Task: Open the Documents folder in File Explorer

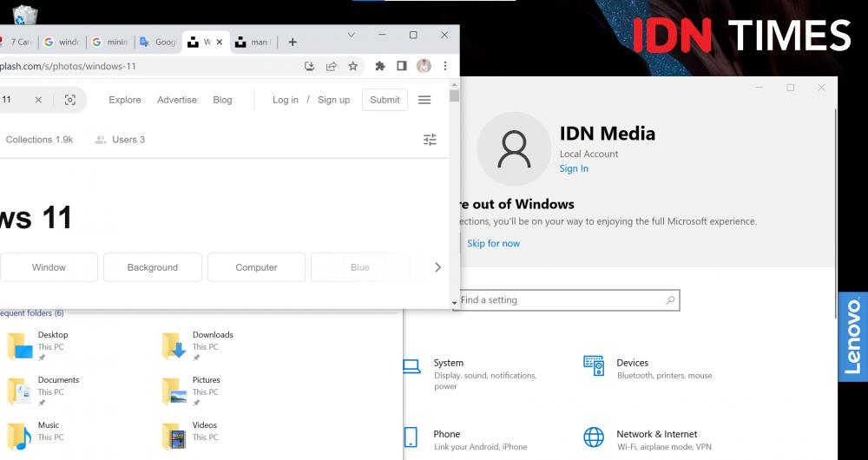Action: coord(43,391)
